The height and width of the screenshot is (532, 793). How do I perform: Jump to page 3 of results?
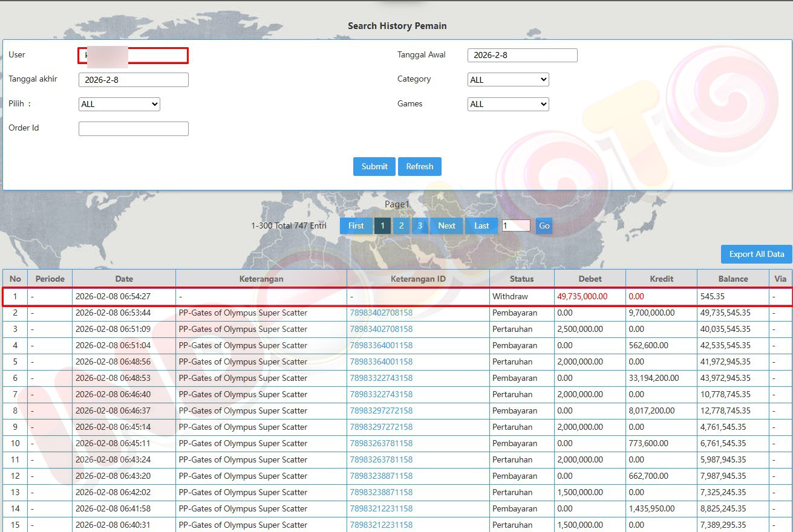coord(420,226)
